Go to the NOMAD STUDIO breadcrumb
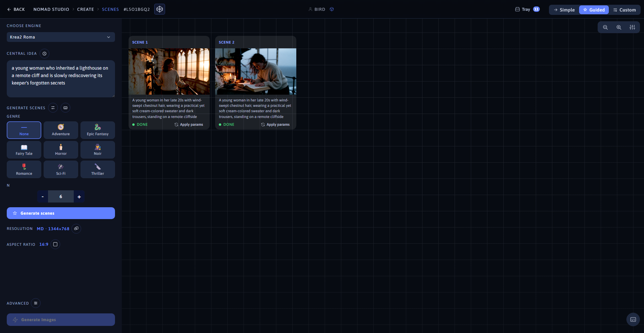This screenshot has width=644, height=333. click(51, 9)
